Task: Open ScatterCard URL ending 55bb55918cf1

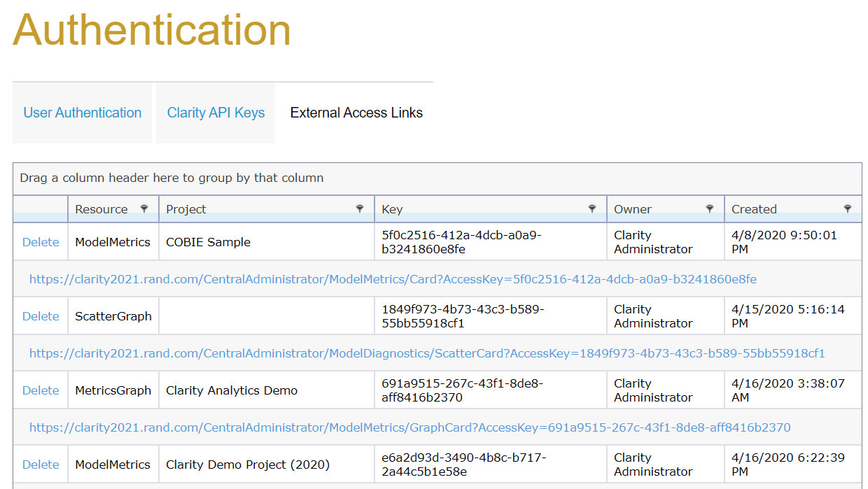Action: [427, 353]
